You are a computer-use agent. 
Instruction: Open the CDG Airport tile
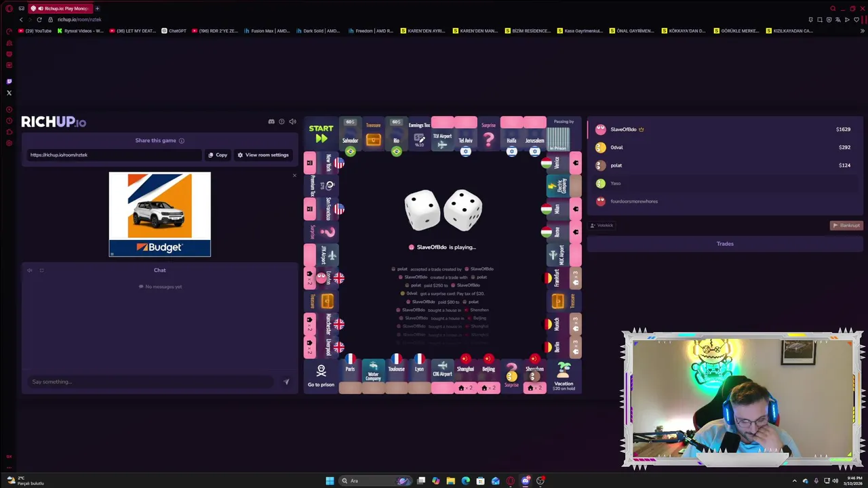pyautogui.click(x=442, y=376)
